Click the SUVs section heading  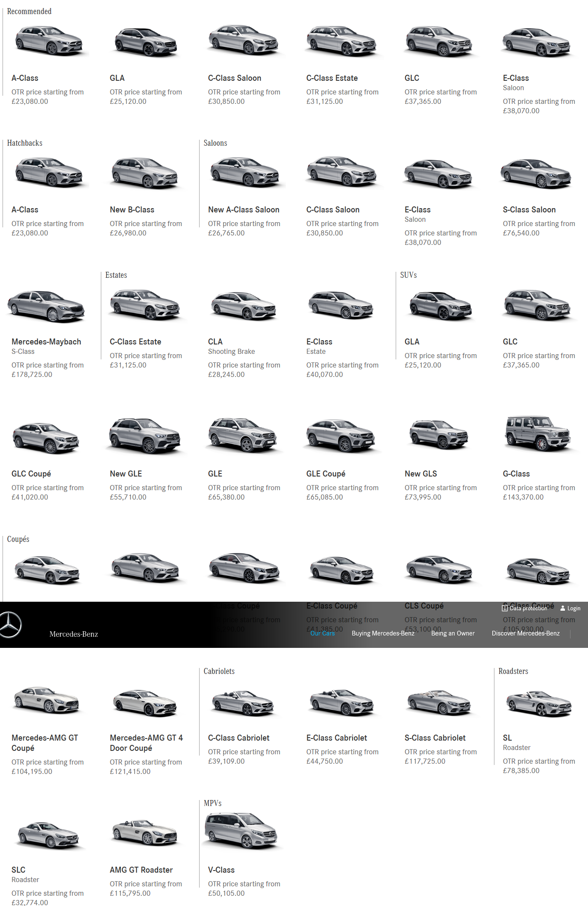click(x=408, y=275)
